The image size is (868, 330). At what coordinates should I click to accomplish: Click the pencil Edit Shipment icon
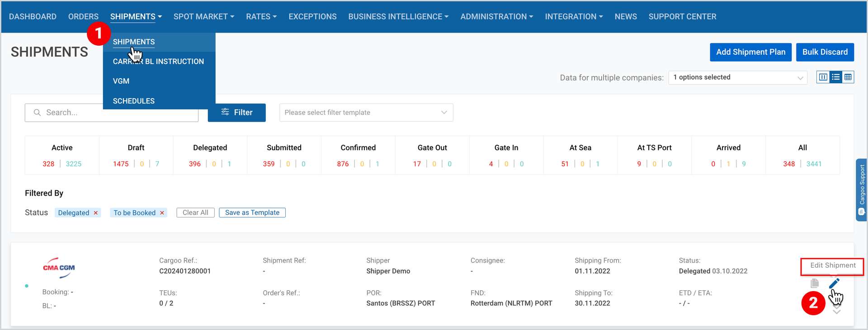click(834, 283)
